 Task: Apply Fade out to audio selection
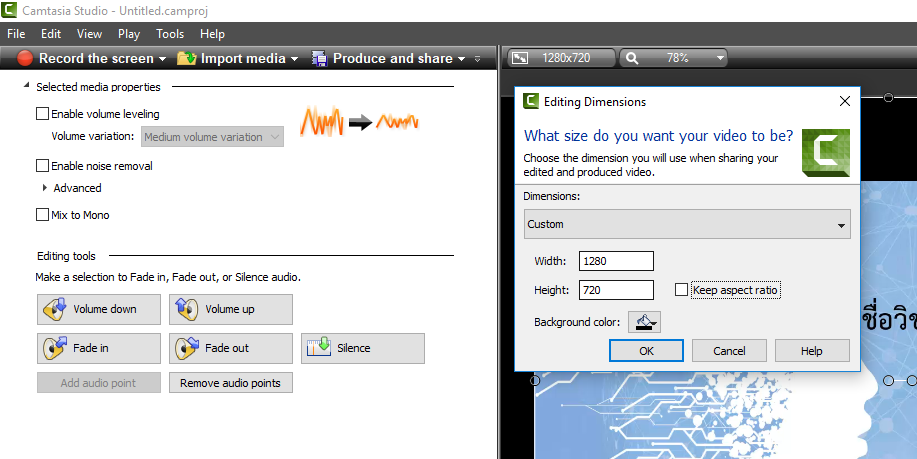point(230,348)
